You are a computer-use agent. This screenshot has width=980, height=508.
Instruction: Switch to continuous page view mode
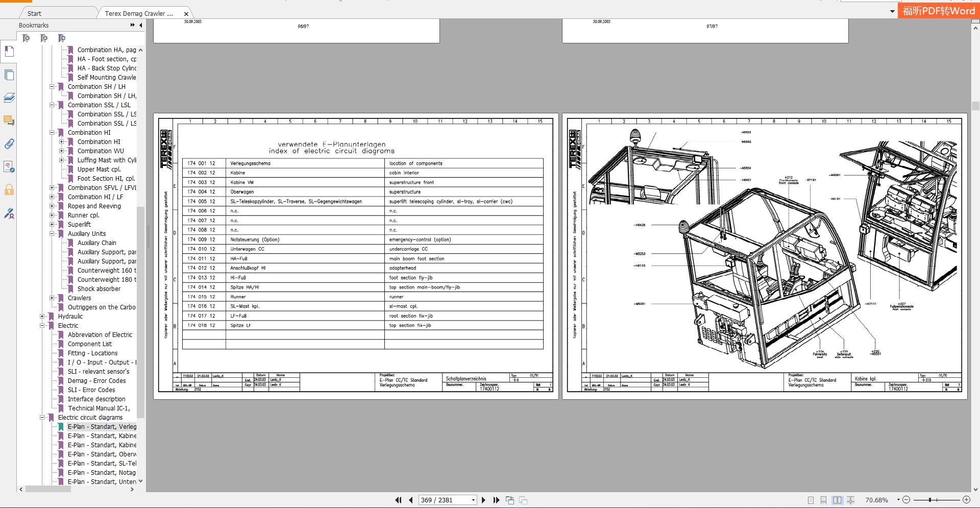823,500
